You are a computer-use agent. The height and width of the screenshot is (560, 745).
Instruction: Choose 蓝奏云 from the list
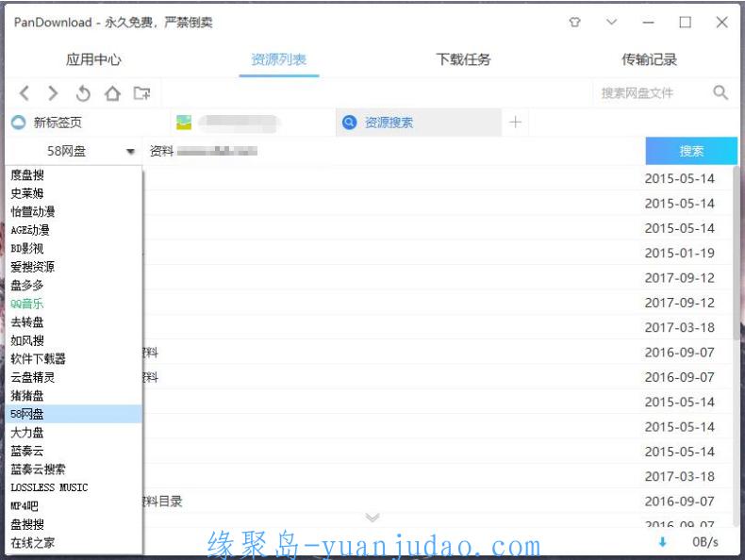tap(74, 451)
